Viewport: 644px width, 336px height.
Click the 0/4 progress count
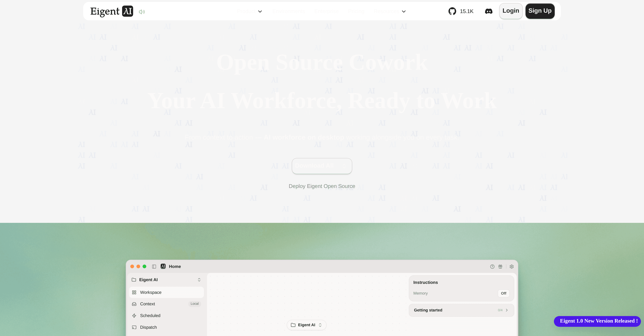point(500,310)
